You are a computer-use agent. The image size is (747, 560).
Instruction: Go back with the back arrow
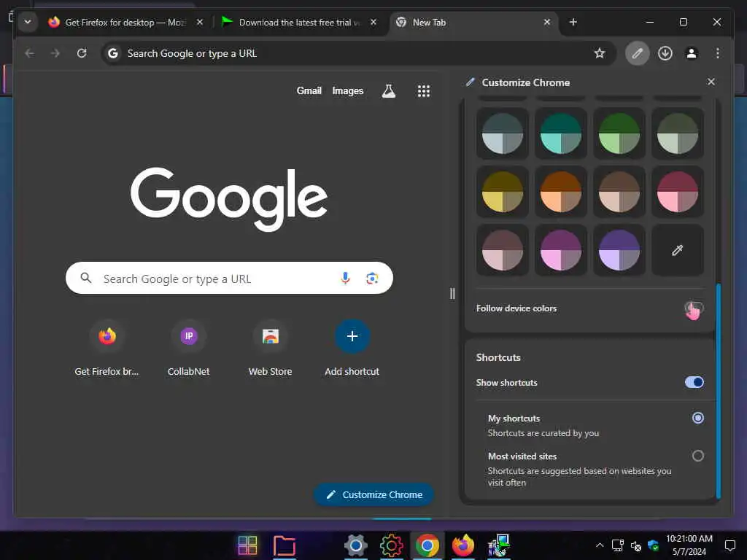point(29,52)
